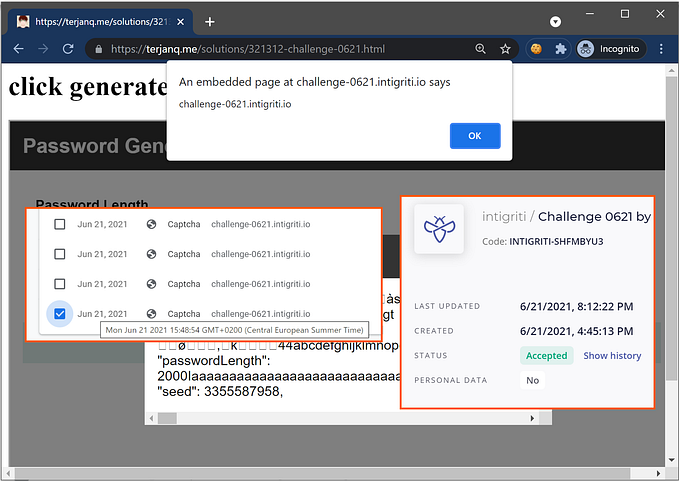Reload the page with the refresh icon

[68, 49]
